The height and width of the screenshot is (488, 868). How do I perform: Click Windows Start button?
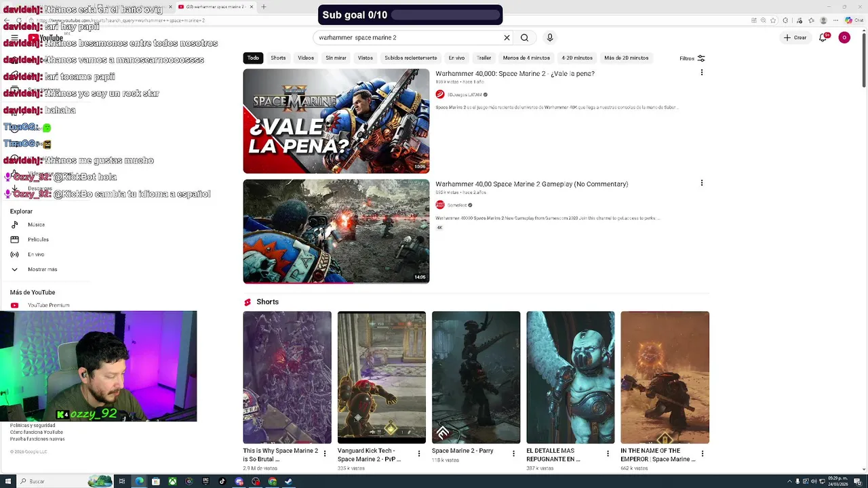tap(8, 481)
